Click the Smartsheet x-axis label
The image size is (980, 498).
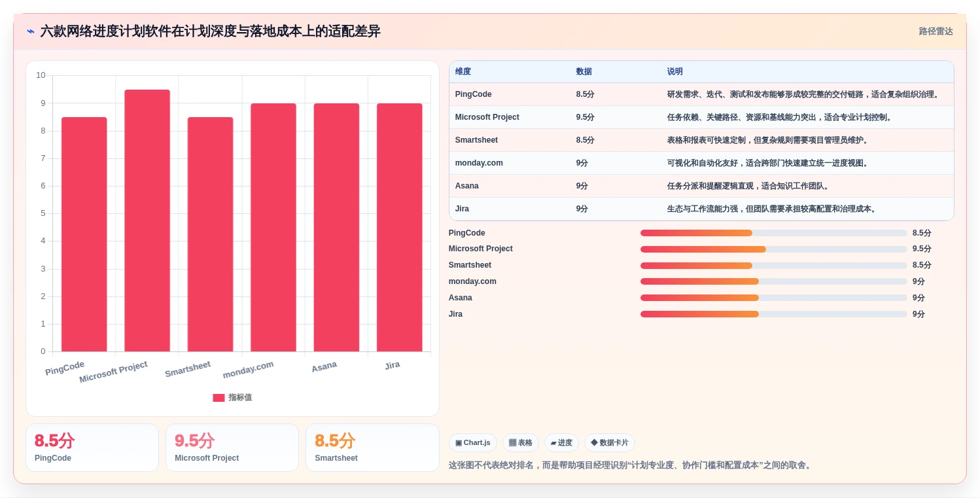(x=187, y=369)
